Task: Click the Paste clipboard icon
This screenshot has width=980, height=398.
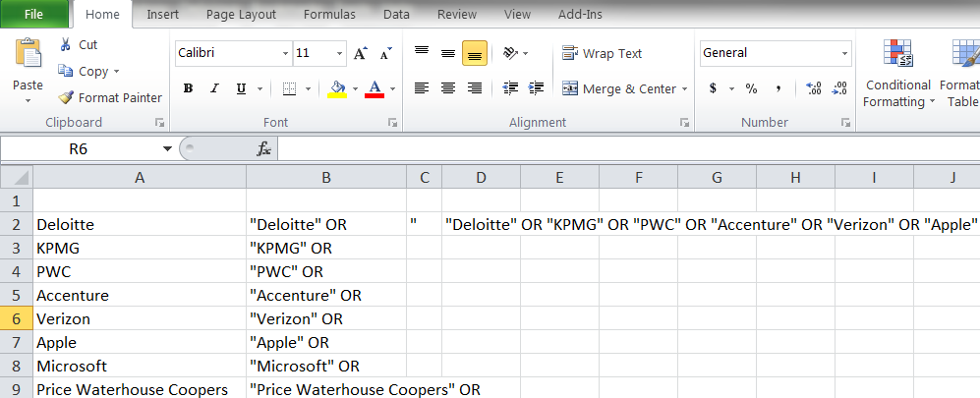Action: point(29,52)
